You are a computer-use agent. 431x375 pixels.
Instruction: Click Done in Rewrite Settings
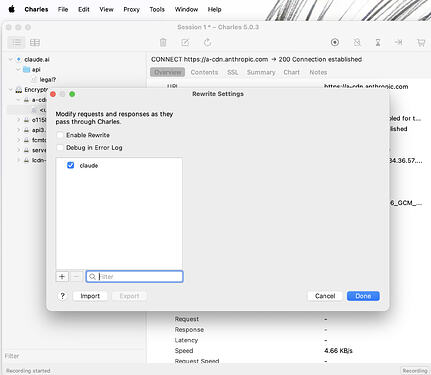pyautogui.click(x=363, y=296)
